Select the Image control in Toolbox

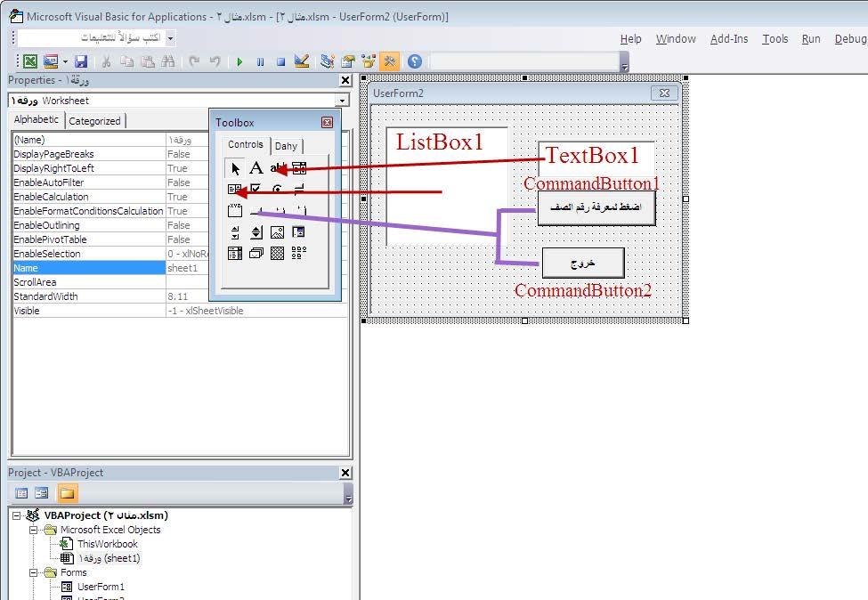278,232
